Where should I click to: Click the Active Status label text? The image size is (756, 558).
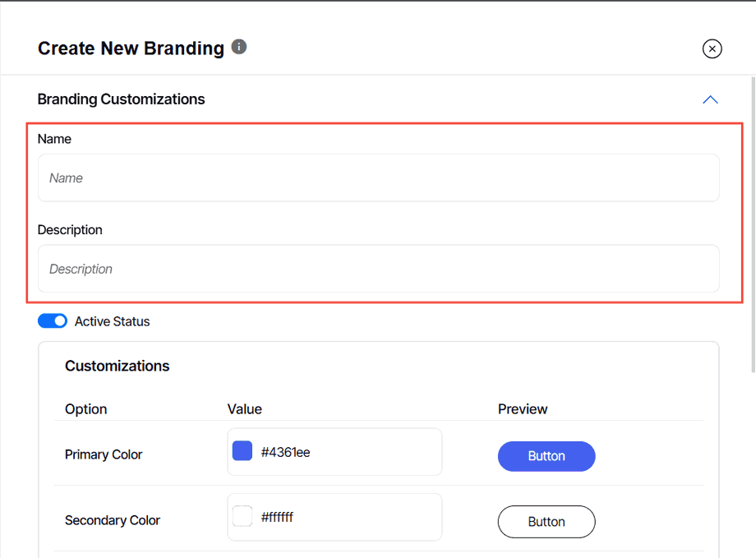(112, 321)
